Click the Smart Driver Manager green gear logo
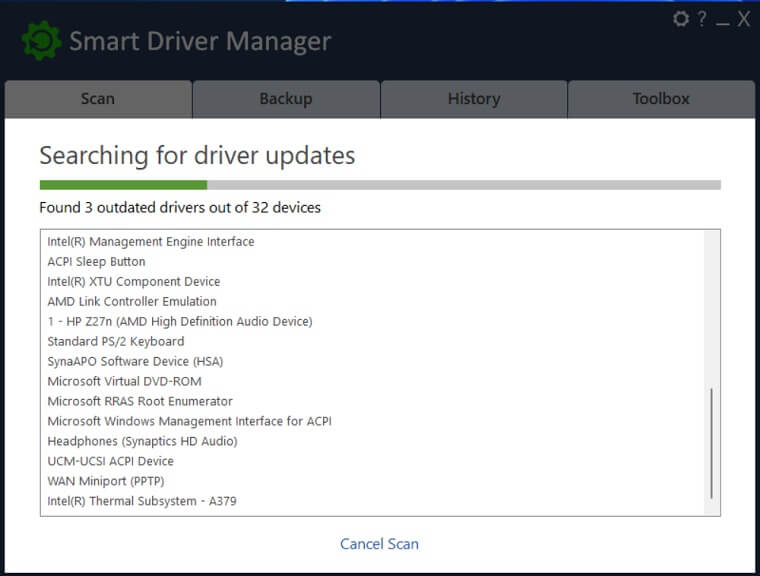This screenshot has width=760, height=576. click(42, 41)
